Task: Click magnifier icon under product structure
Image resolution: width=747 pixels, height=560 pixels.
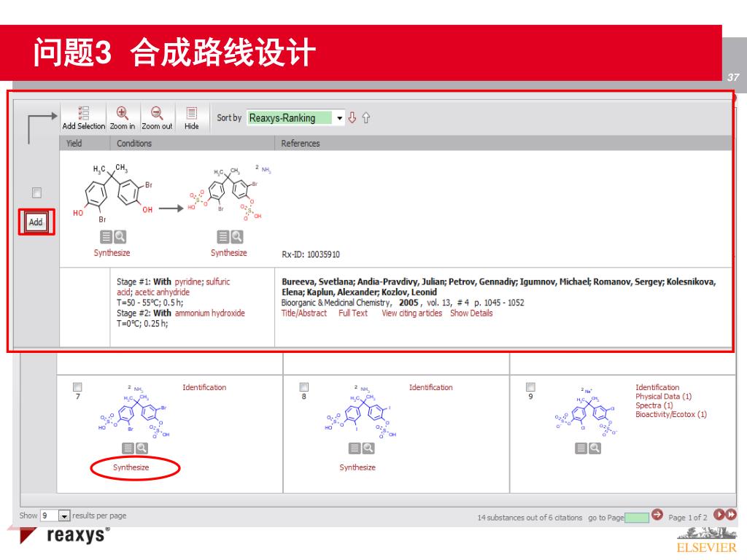Action: 237,237
